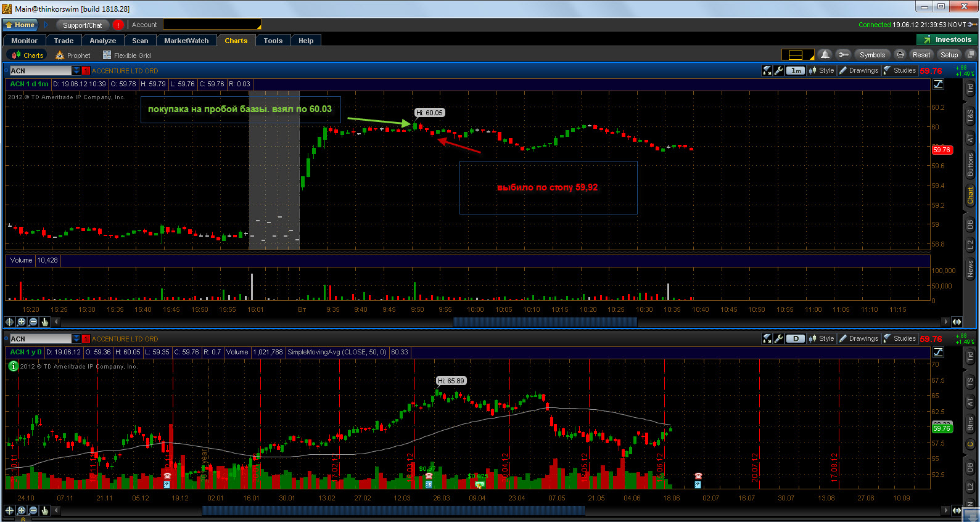980x522 pixels.
Task: Click the Reset button
Action: 921,55
